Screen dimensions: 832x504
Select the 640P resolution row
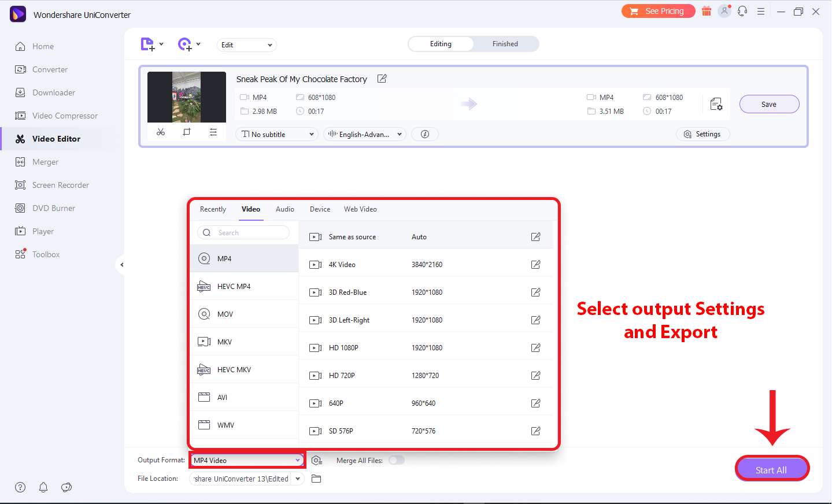coord(426,403)
